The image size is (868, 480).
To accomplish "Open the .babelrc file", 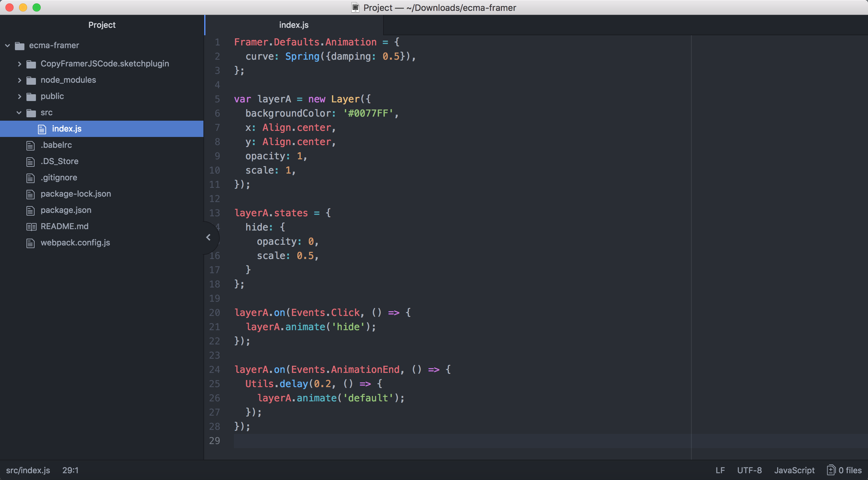I will click(x=56, y=145).
